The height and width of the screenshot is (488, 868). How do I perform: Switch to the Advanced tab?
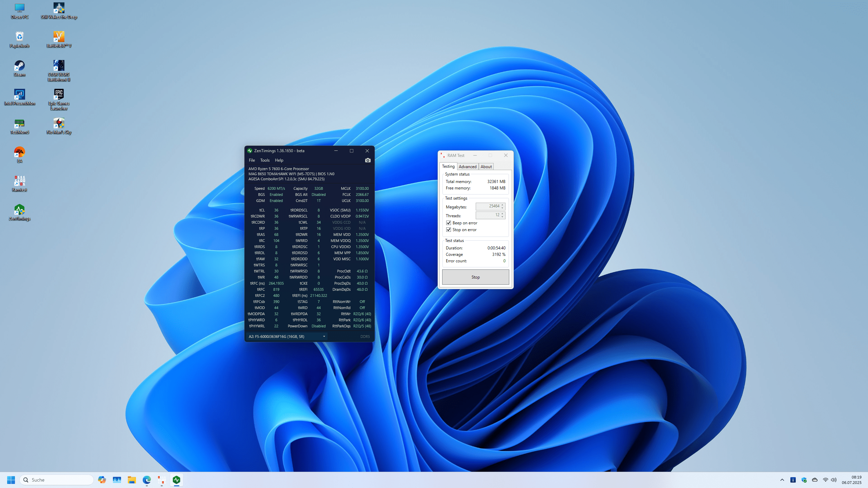coord(468,166)
